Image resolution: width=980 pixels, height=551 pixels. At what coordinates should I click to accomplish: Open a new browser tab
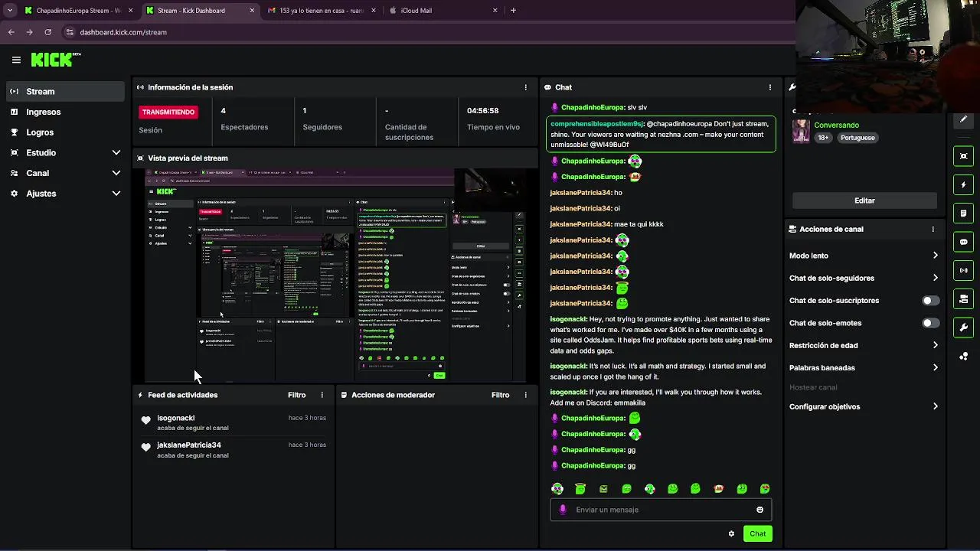[x=513, y=11]
